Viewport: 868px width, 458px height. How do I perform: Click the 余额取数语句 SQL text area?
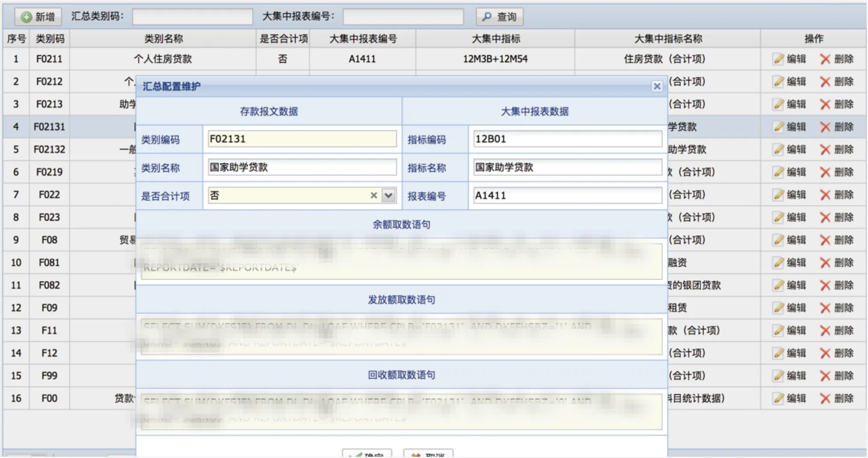[401, 261]
